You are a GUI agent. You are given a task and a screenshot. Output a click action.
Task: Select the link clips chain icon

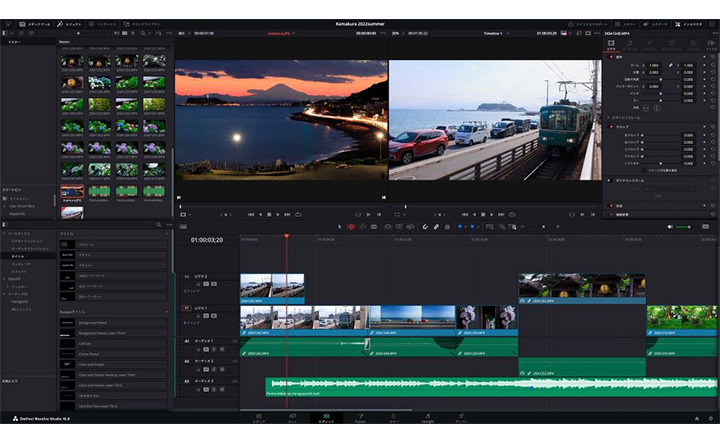(436, 227)
